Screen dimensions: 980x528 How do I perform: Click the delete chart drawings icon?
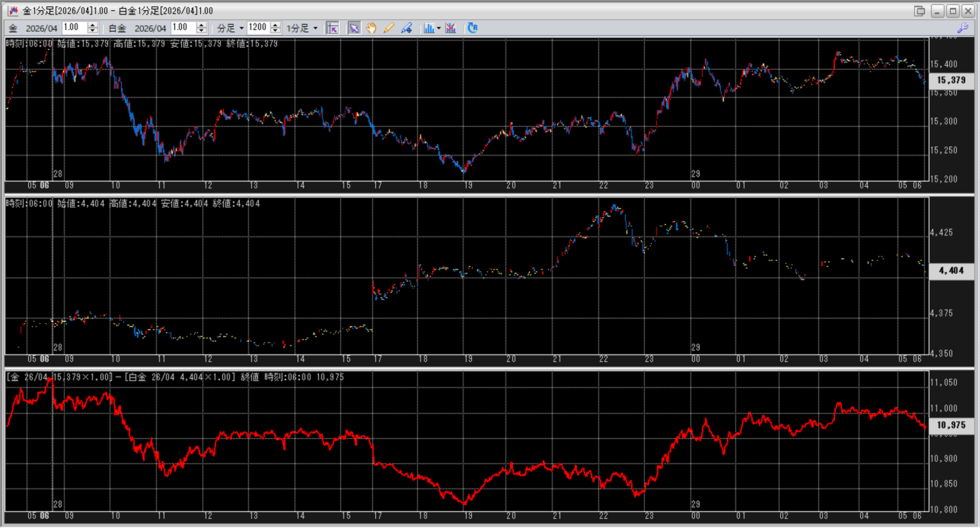(x=451, y=28)
